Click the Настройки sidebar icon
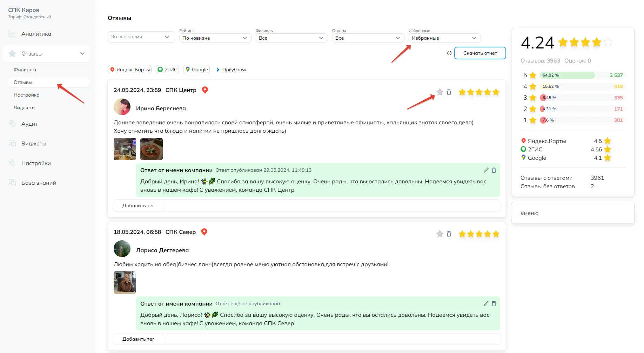Image resolution: width=644 pixels, height=353 pixels. 12,163
